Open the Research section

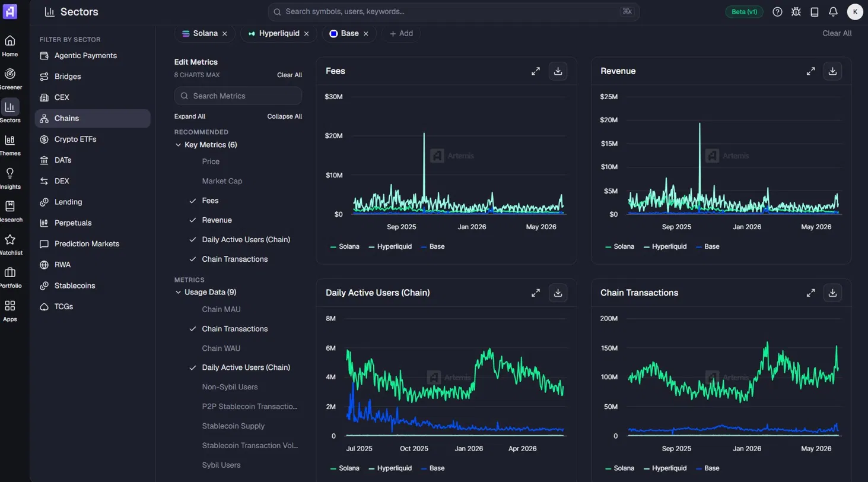pos(10,211)
